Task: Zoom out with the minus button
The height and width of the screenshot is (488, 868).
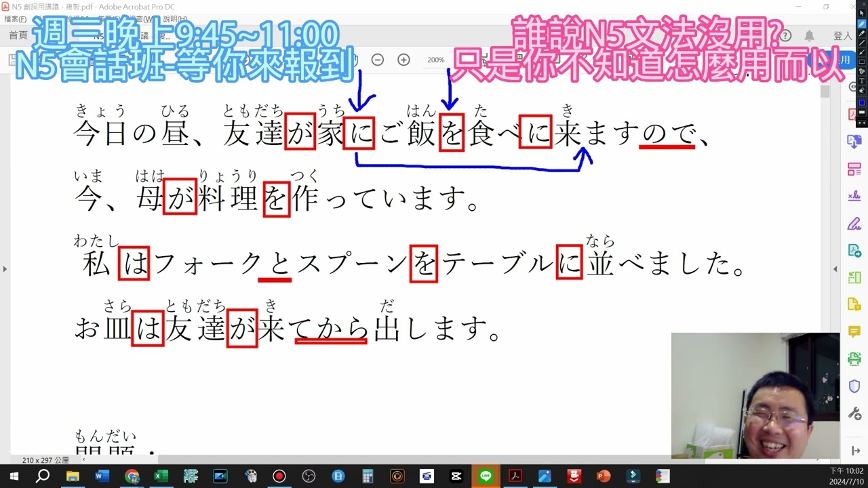Action: [378, 60]
